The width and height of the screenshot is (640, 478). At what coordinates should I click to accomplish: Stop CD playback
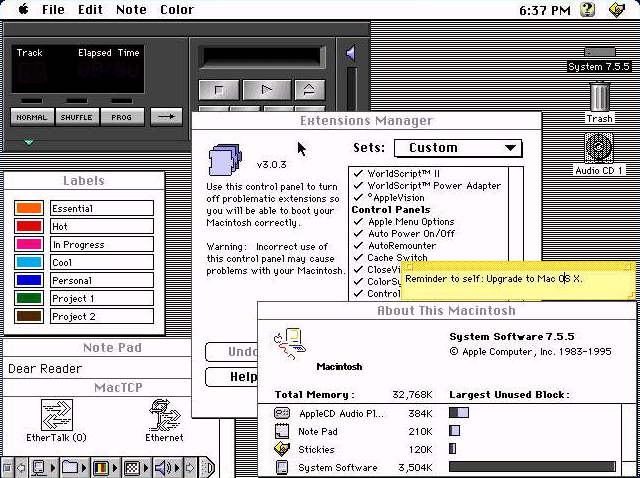click(x=219, y=90)
